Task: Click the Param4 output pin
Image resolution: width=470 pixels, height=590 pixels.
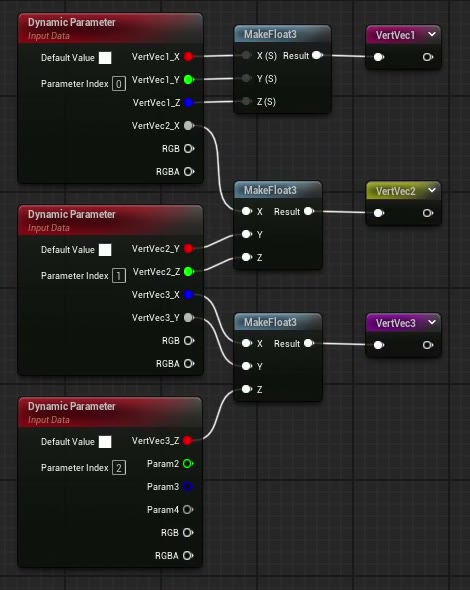Action: coord(188,509)
